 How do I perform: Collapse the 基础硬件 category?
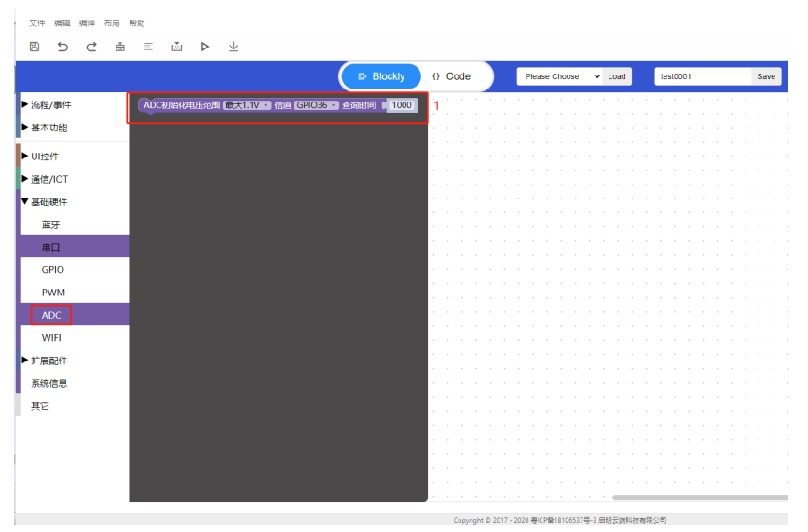[x=72, y=201]
